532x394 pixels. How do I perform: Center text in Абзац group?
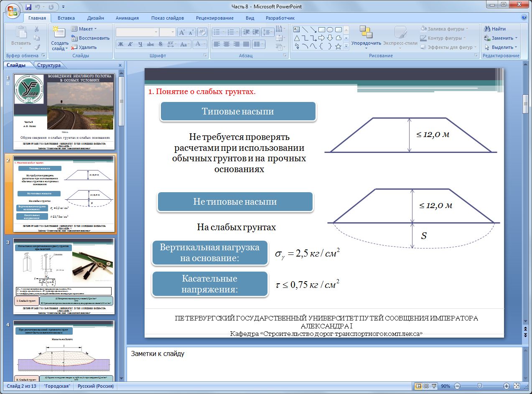tap(226, 44)
